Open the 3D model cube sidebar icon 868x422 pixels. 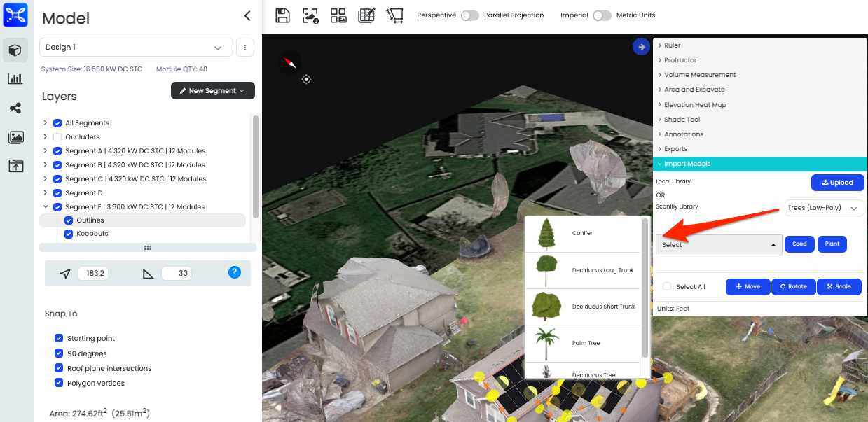(x=15, y=50)
